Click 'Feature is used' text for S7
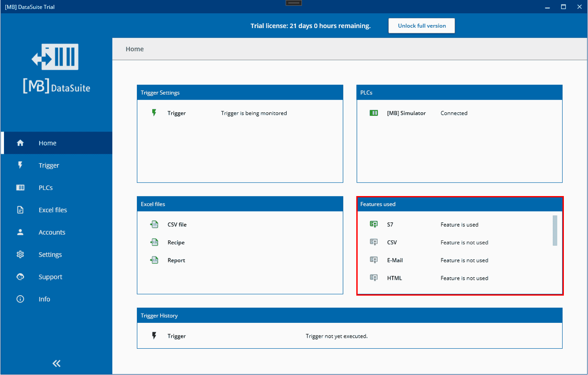Image resolution: width=588 pixels, height=375 pixels. click(x=459, y=225)
